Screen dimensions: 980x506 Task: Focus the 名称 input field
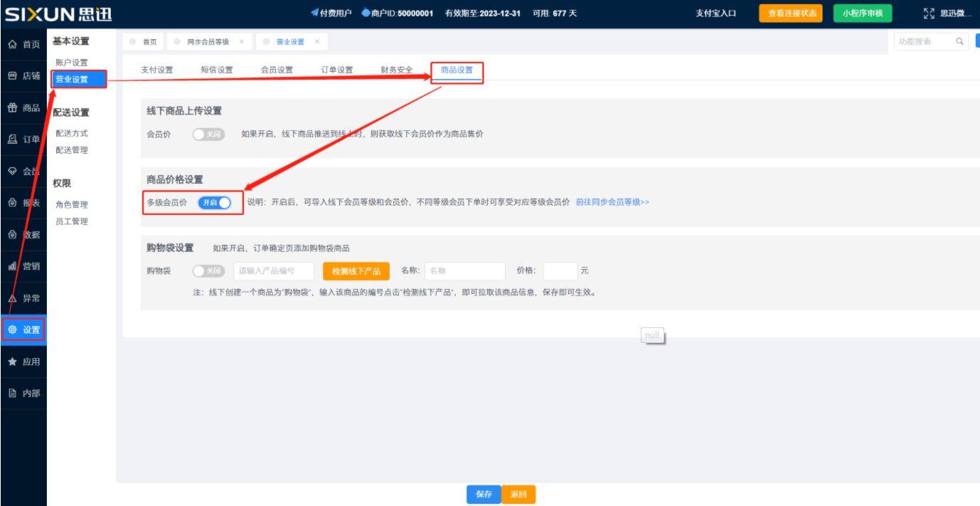[x=465, y=271]
